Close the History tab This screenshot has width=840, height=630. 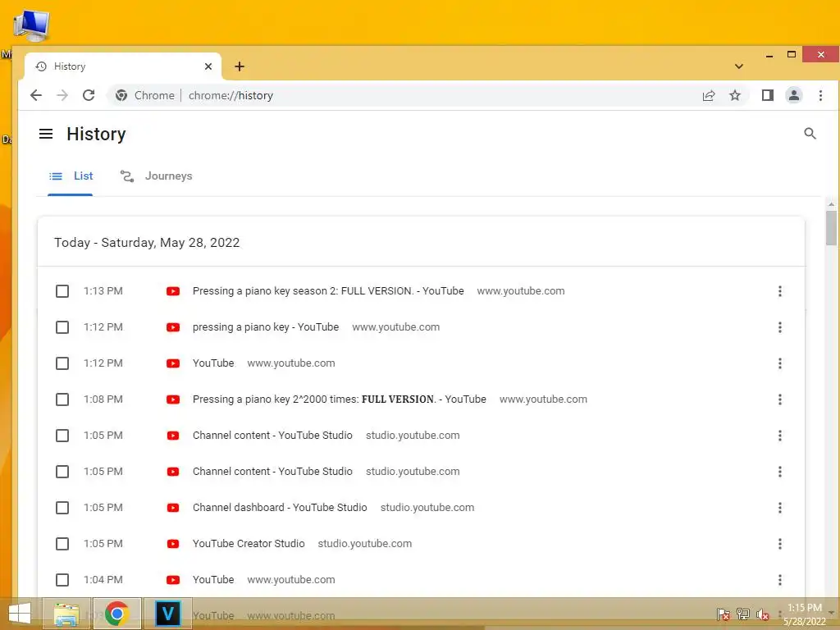click(x=208, y=66)
